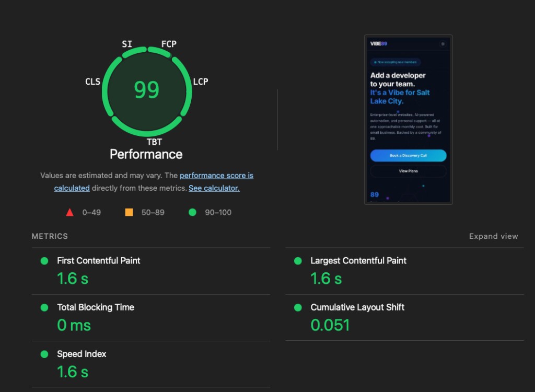Image resolution: width=535 pixels, height=392 pixels.
Task: Click the Expand view control
Action: (x=493, y=236)
